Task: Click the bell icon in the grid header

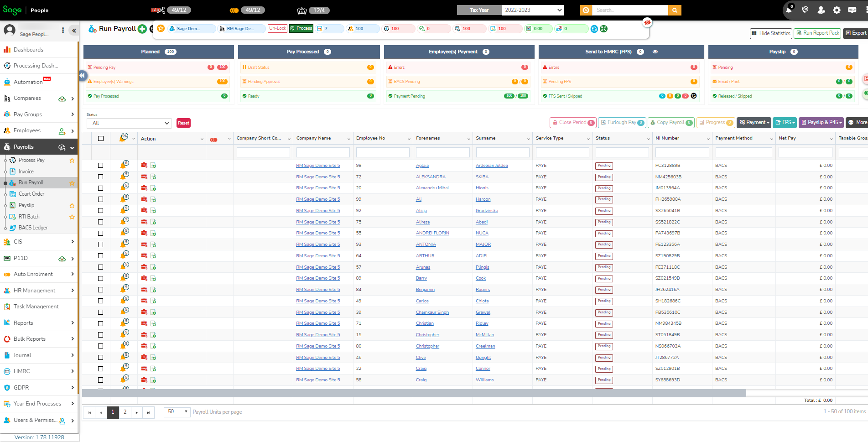Action: (122, 138)
